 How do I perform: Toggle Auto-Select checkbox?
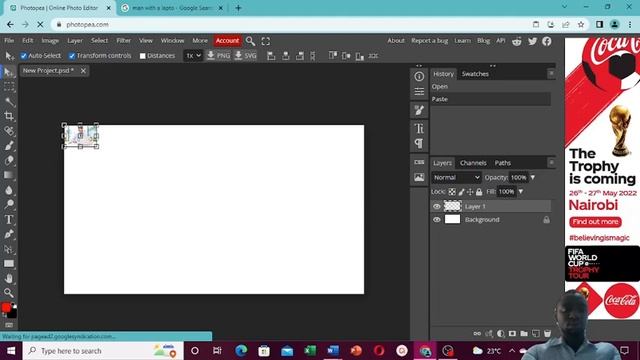pos(24,56)
